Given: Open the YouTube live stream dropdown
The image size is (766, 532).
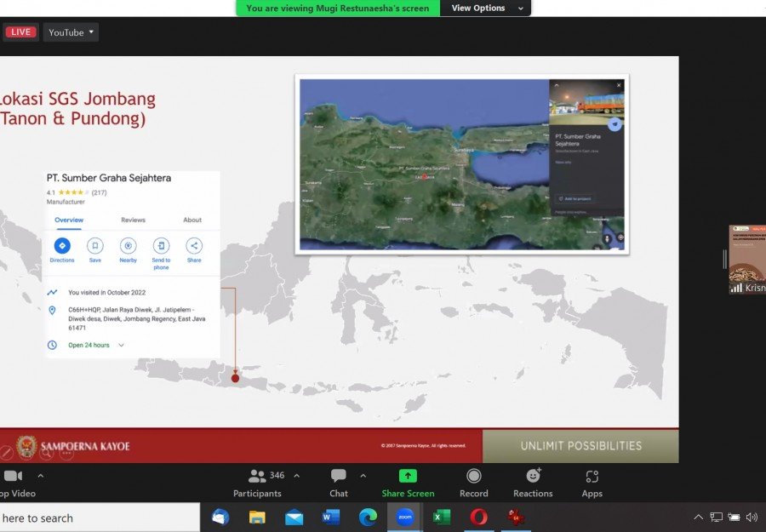Looking at the screenshot, I should 71,32.
